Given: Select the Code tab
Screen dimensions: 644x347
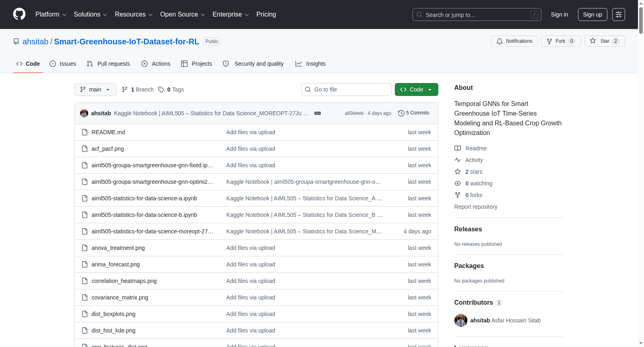Looking at the screenshot, I should pyautogui.click(x=28, y=64).
